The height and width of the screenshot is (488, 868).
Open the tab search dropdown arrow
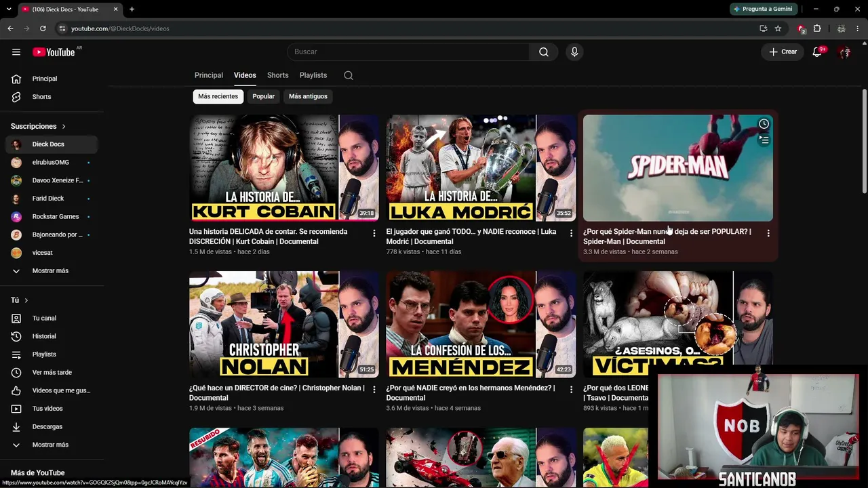[x=8, y=9]
